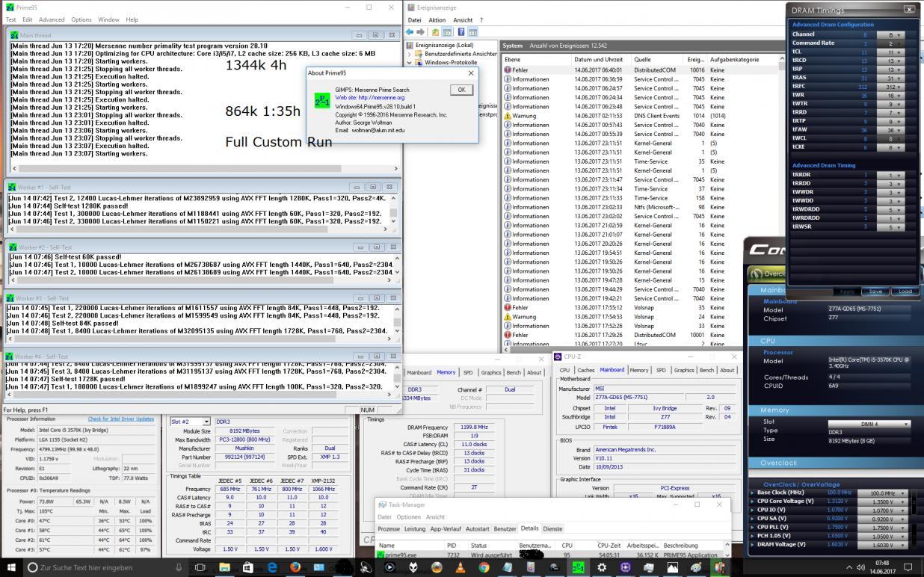Viewport: 924px width, 577px height.
Task: Launch Edge browser from the taskbar
Action: [271, 567]
